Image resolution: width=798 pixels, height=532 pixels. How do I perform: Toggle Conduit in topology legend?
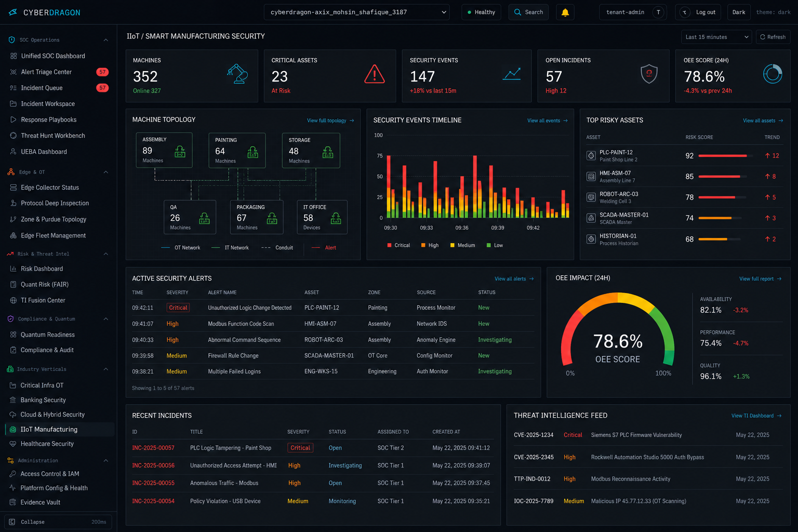pos(277,248)
